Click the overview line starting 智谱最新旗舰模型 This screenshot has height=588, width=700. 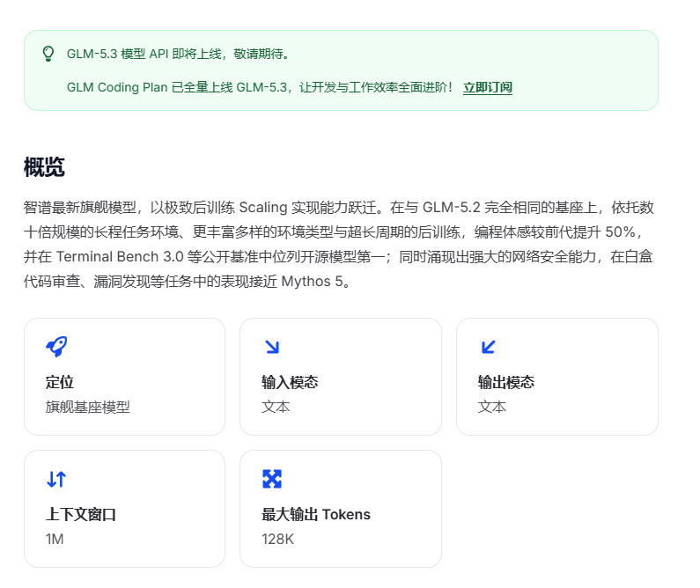click(x=338, y=208)
